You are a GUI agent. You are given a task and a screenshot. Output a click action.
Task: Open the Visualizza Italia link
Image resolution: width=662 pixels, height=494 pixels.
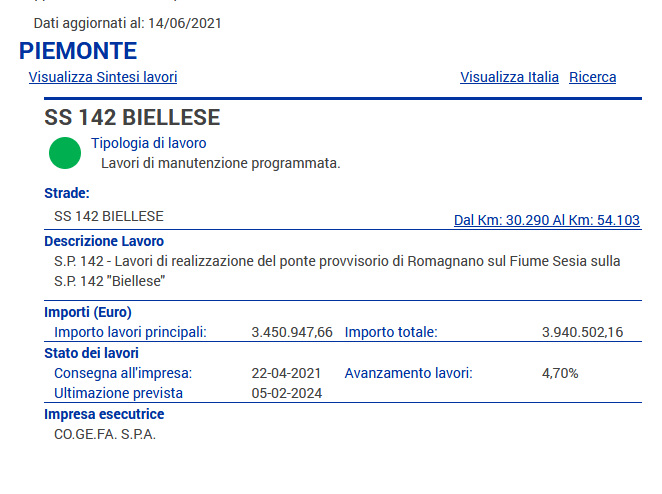coord(509,77)
